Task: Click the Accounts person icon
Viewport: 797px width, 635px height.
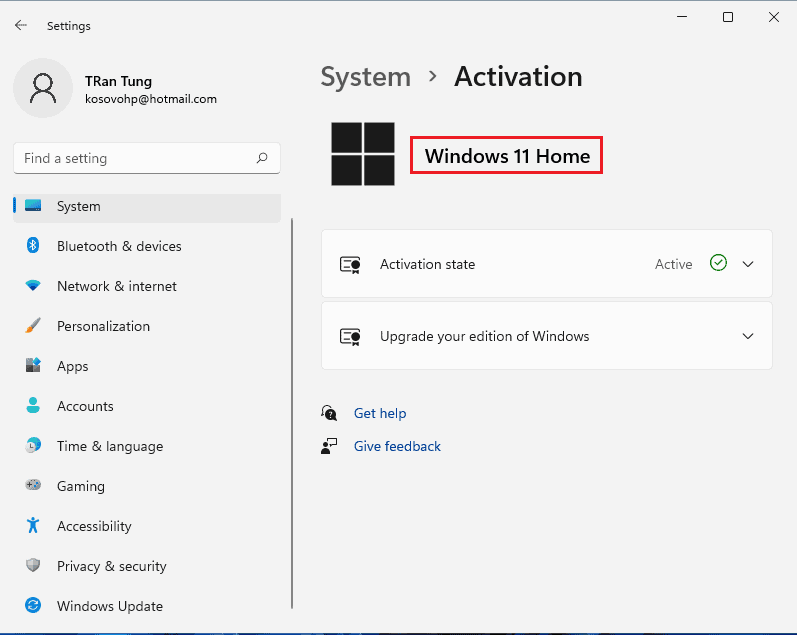Action: [33, 406]
